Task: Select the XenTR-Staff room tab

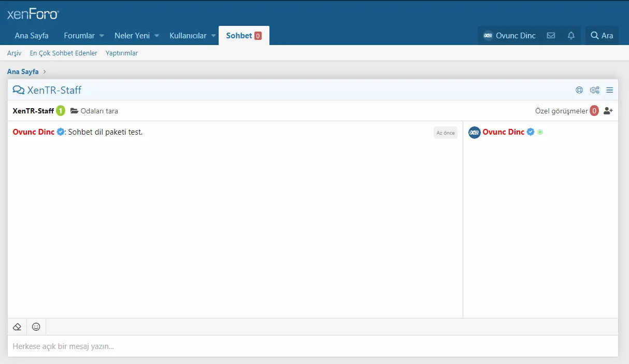Action: (33, 111)
